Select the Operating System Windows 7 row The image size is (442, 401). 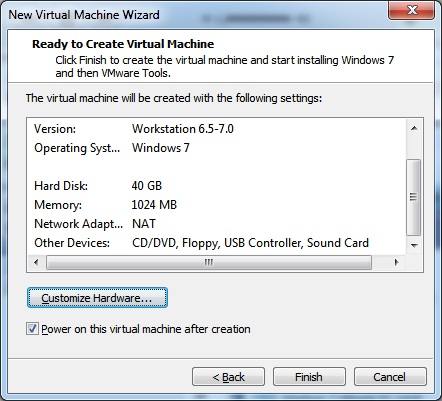pyautogui.click(x=217, y=148)
